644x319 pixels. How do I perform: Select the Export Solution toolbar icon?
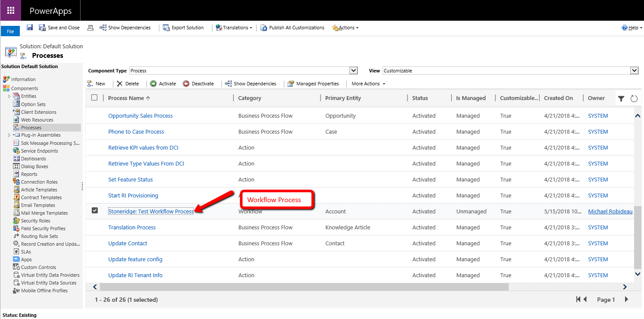pyautogui.click(x=183, y=27)
